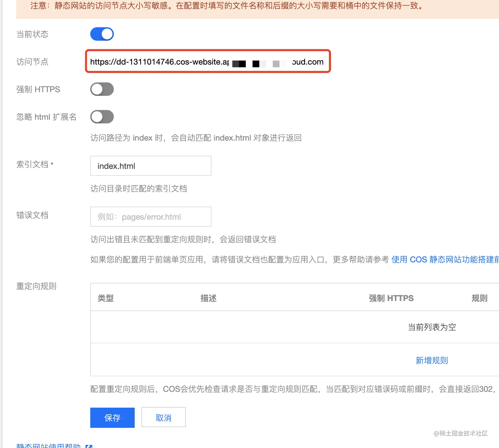Screen dimensions: 499x448
Task: Click the 索引文档 label
Action: point(33,164)
